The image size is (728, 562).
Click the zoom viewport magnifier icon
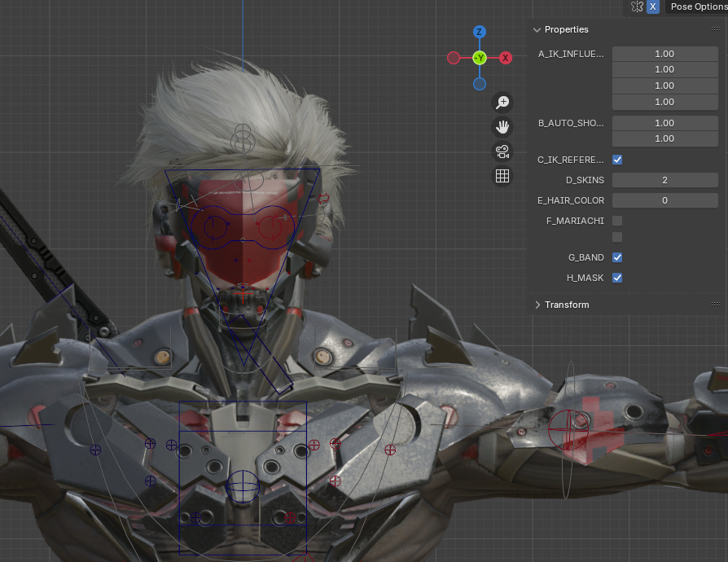click(x=502, y=102)
